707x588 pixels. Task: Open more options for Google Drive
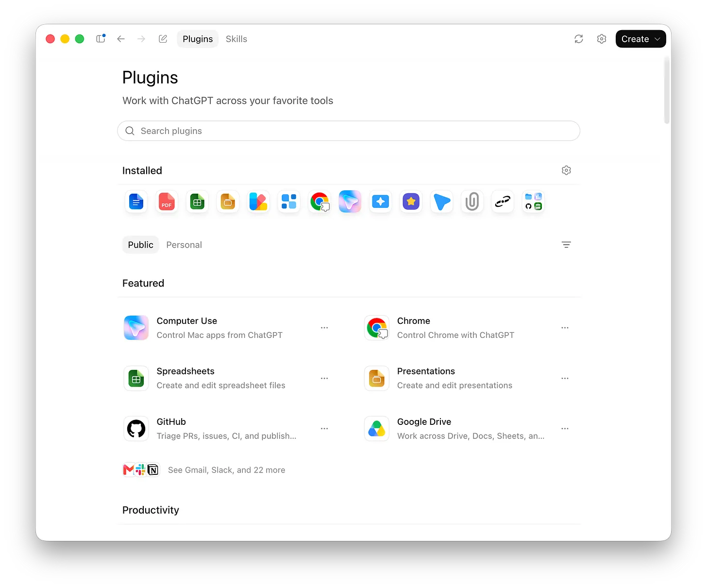pyautogui.click(x=565, y=429)
